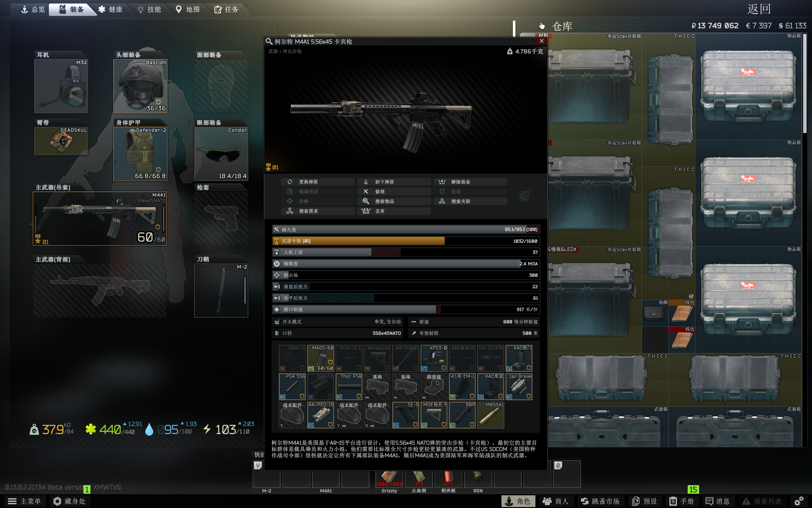Switch to the 健康 health tab
The width and height of the screenshot is (812, 508).
(110, 10)
